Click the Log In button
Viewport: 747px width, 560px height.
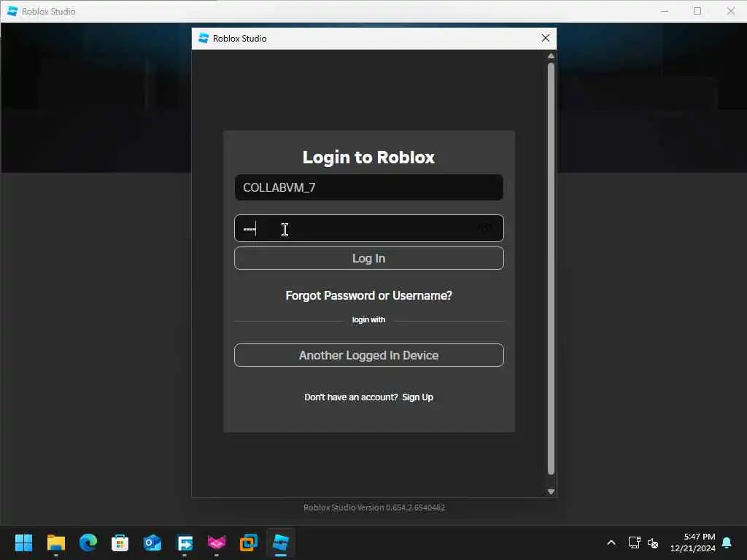point(368,258)
